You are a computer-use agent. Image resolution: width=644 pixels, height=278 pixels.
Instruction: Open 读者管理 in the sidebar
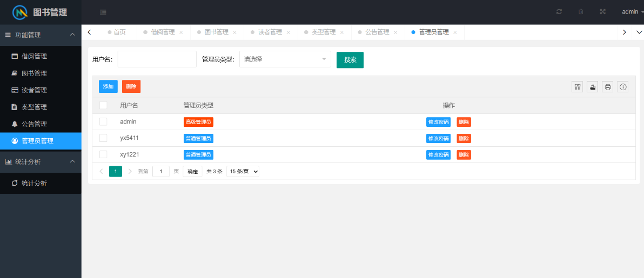pos(41,90)
